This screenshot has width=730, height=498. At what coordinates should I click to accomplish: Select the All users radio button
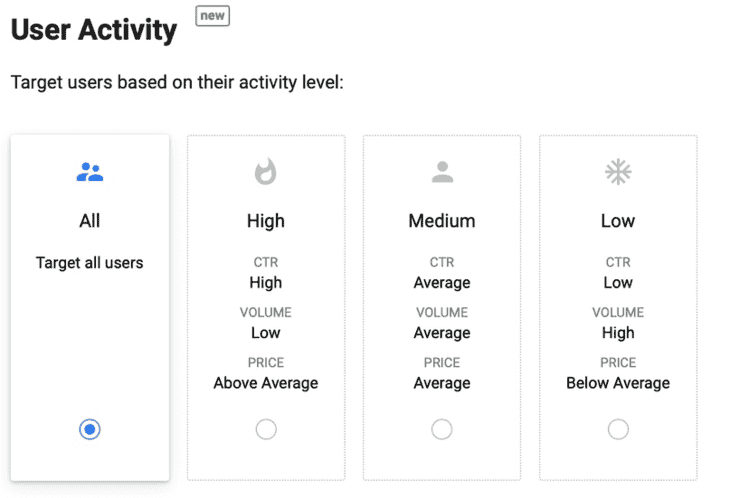click(x=90, y=429)
